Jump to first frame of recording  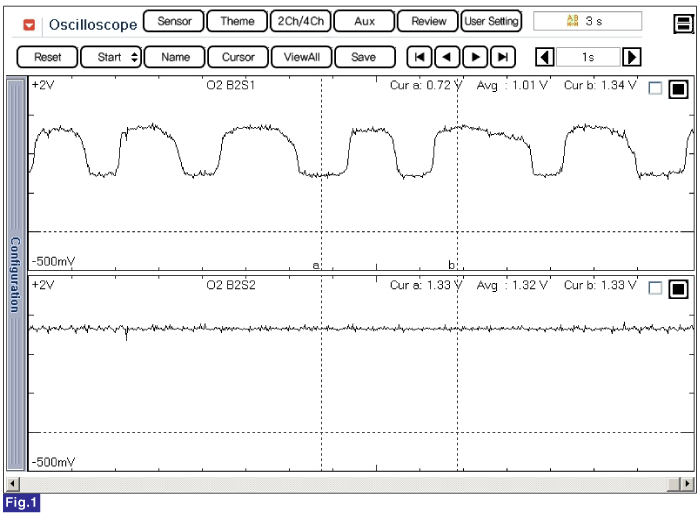[x=419, y=57]
